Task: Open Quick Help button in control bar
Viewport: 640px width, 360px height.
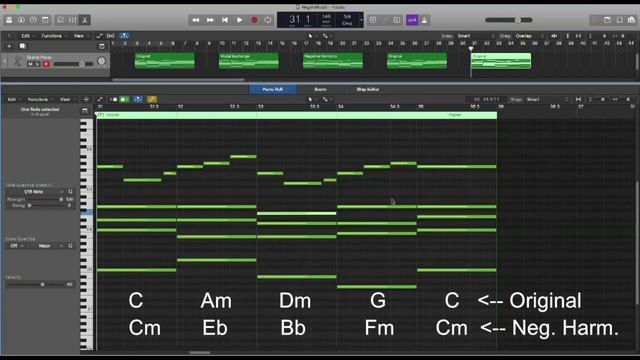Action: pos(33,20)
